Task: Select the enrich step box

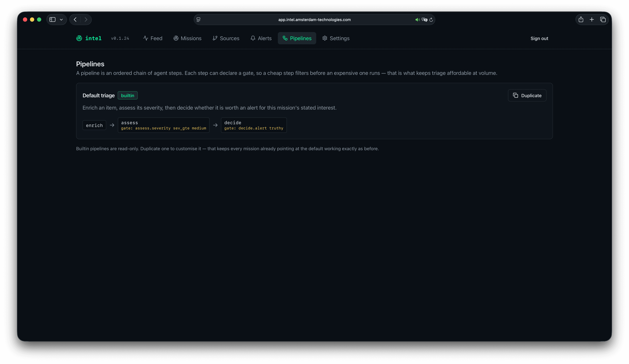Action: coord(94,125)
